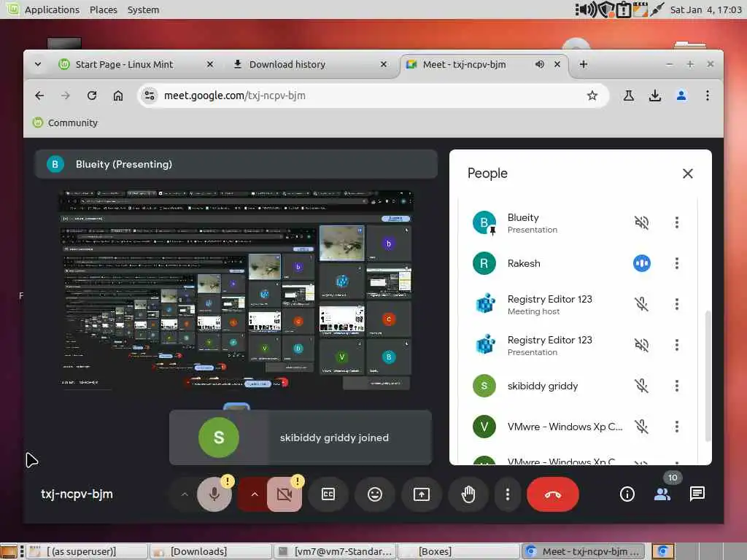Open chat with everyone icon
The height and width of the screenshot is (560, 747).
click(x=697, y=494)
